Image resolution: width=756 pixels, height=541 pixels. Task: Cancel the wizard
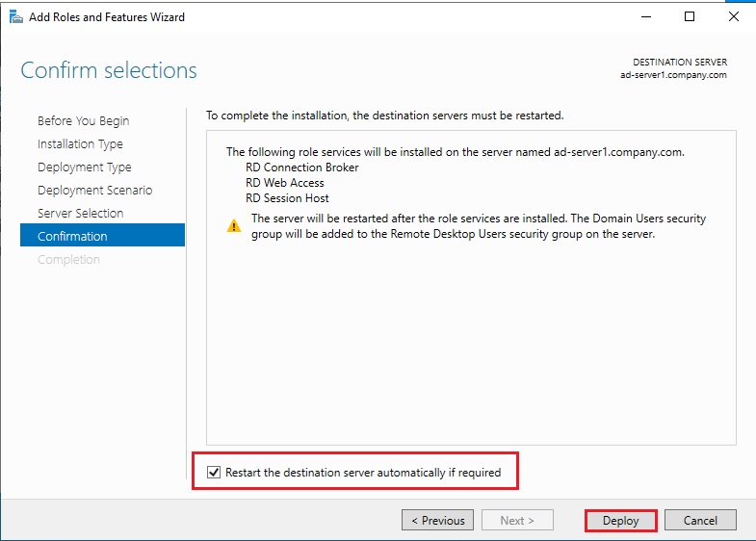click(700, 521)
